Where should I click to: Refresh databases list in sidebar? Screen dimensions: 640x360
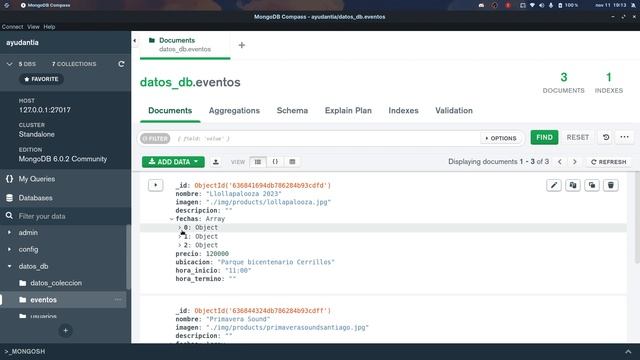click(121, 64)
